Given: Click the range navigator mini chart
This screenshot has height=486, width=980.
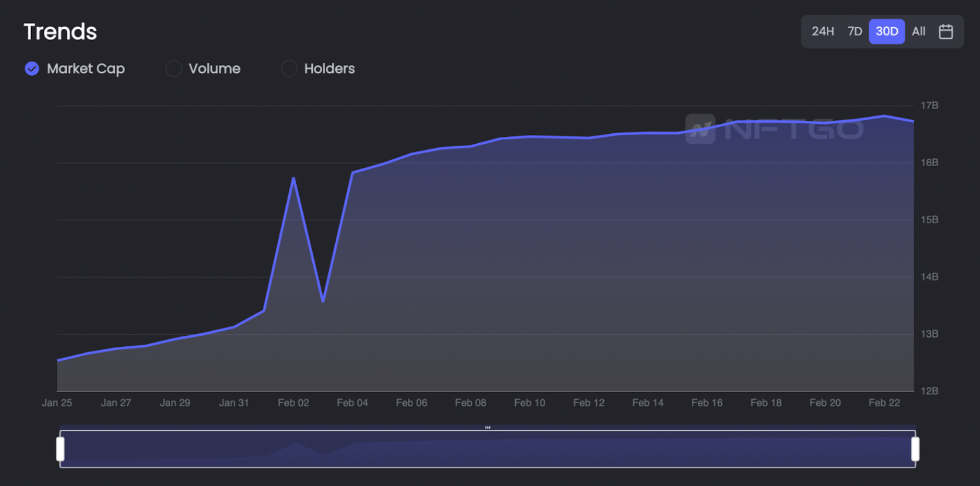Looking at the screenshot, I should (488, 449).
